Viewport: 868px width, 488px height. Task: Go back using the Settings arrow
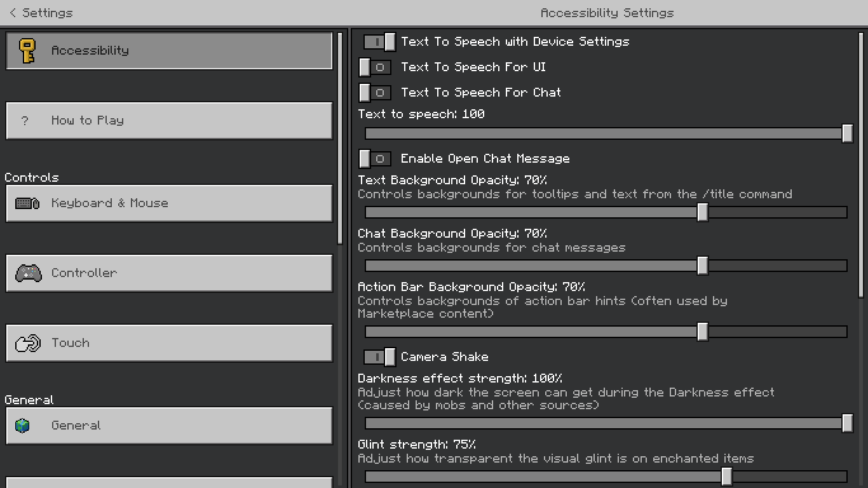[x=13, y=13]
